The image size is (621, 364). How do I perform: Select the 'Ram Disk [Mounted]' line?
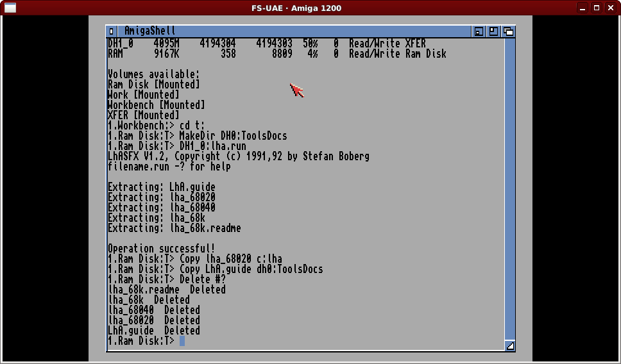pos(154,85)
